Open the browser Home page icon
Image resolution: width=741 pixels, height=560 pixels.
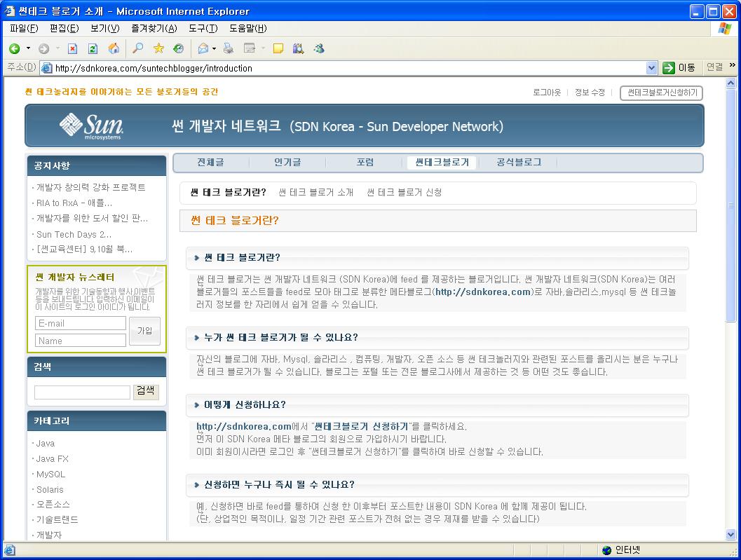(x=114, y=49)
